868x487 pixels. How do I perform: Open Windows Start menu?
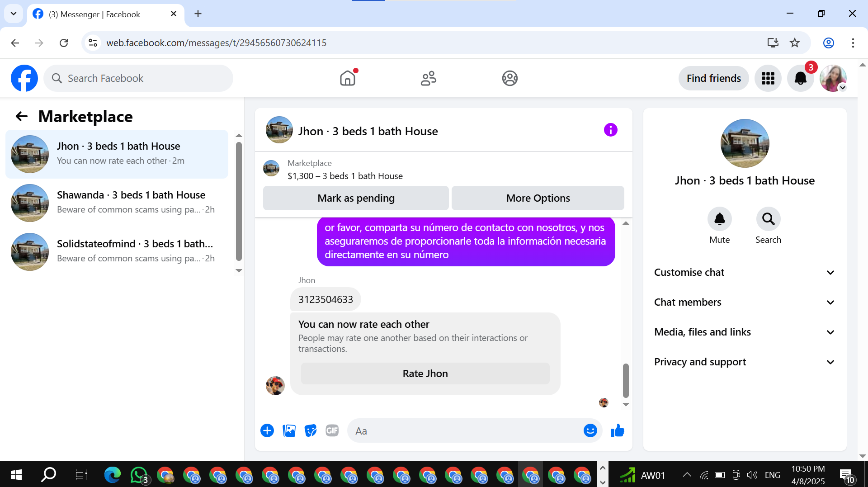(x=16, y=475)
